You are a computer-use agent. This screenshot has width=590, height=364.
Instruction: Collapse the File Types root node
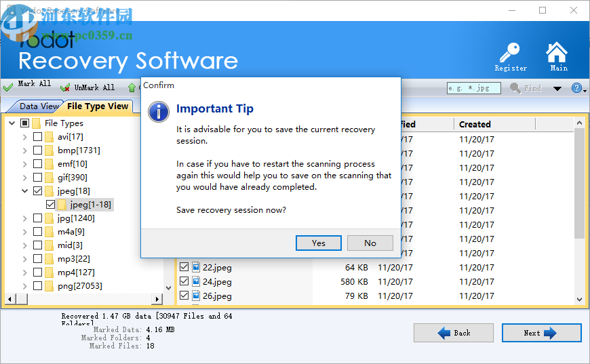click(x=12, y=123)
